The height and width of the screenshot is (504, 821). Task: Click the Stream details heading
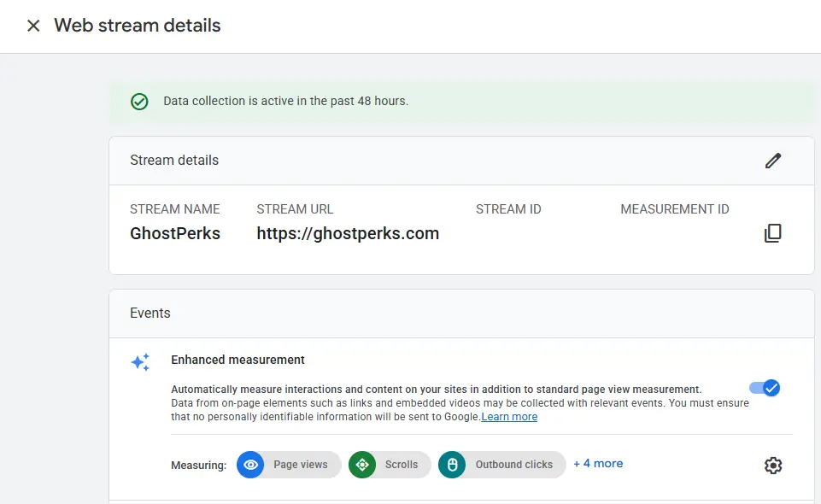tap(174, 160)
